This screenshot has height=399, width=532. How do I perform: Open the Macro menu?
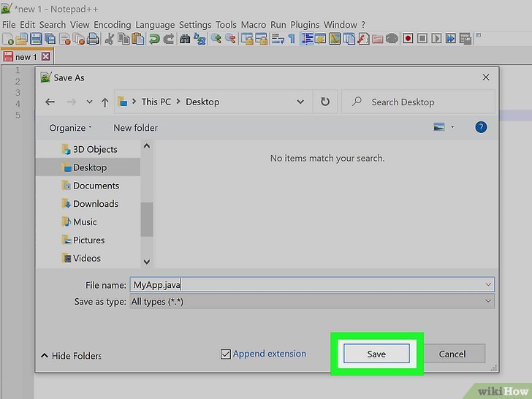tap(254, 25)
